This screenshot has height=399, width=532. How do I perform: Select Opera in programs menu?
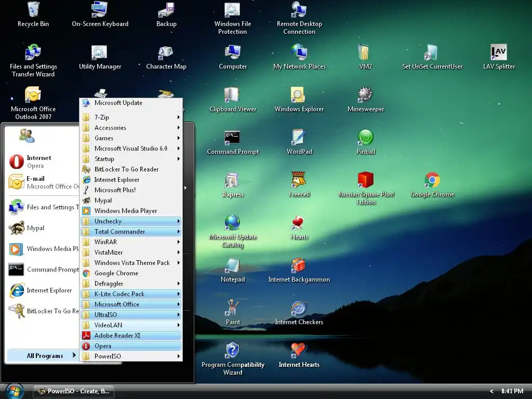131,345
